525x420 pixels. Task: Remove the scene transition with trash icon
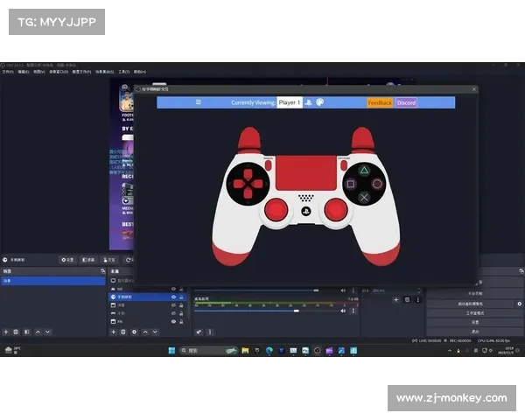(407, 300)
